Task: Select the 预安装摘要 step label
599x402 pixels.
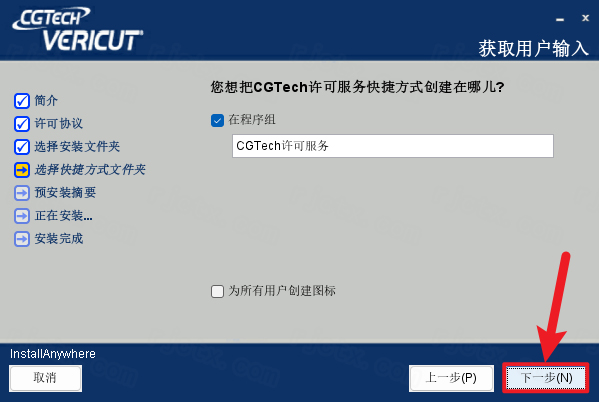Action: [x=65, y=193]
